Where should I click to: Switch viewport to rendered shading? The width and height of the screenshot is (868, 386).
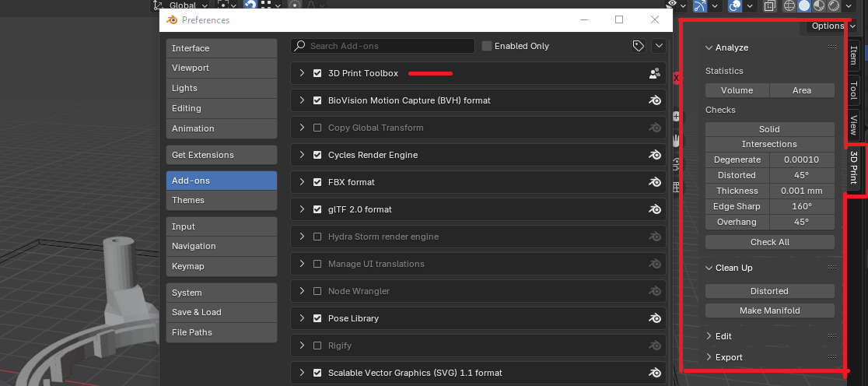(x=833, y=5)
